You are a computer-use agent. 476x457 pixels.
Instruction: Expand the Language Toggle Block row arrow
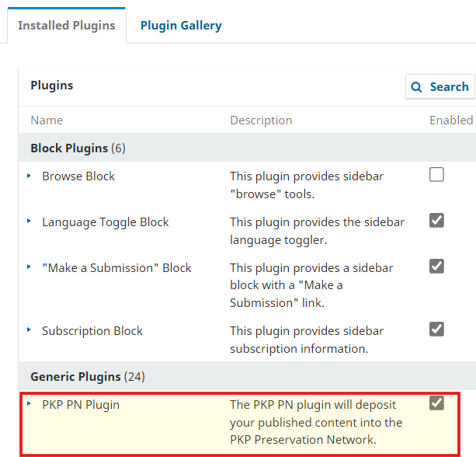click(x=30, y=222)
